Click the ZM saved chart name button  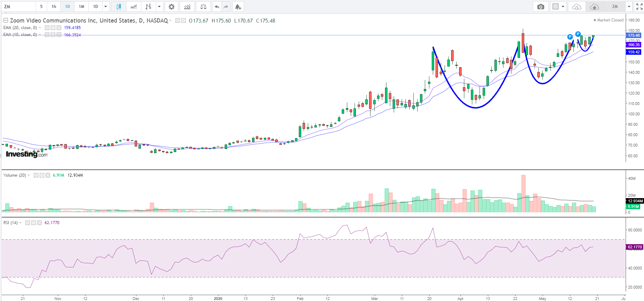tap(615, 7)
